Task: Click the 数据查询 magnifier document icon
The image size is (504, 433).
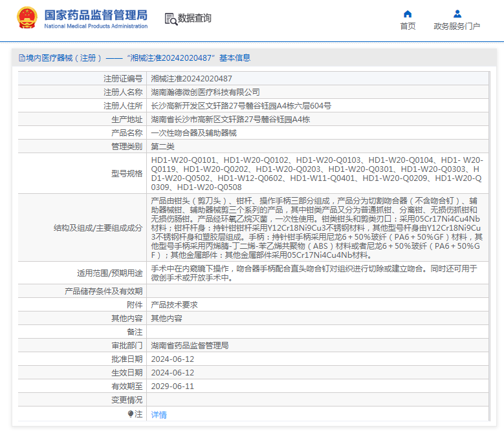Action: (x=171, y=19)
